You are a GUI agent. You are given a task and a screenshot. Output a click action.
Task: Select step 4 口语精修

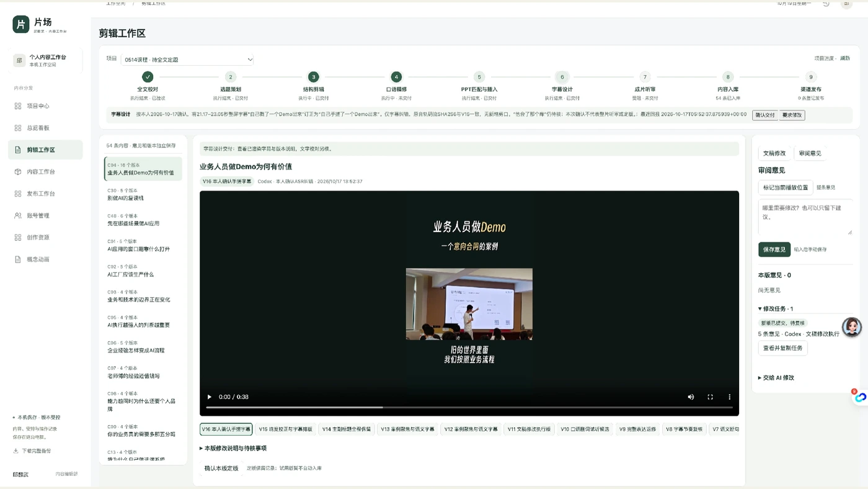(396, 77)
